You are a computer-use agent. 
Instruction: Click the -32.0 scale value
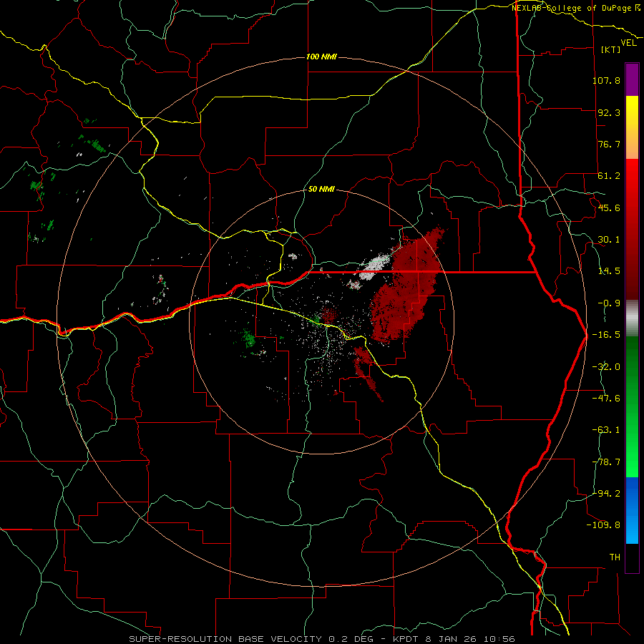pyautogui.click(x=606, y=367)
